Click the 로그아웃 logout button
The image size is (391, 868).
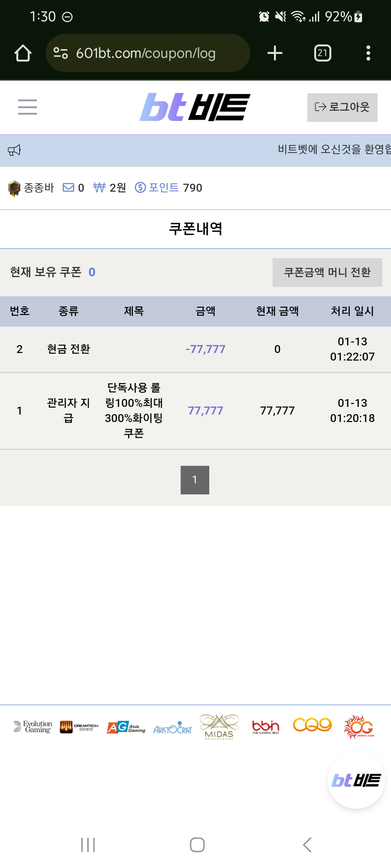(342, 107)
